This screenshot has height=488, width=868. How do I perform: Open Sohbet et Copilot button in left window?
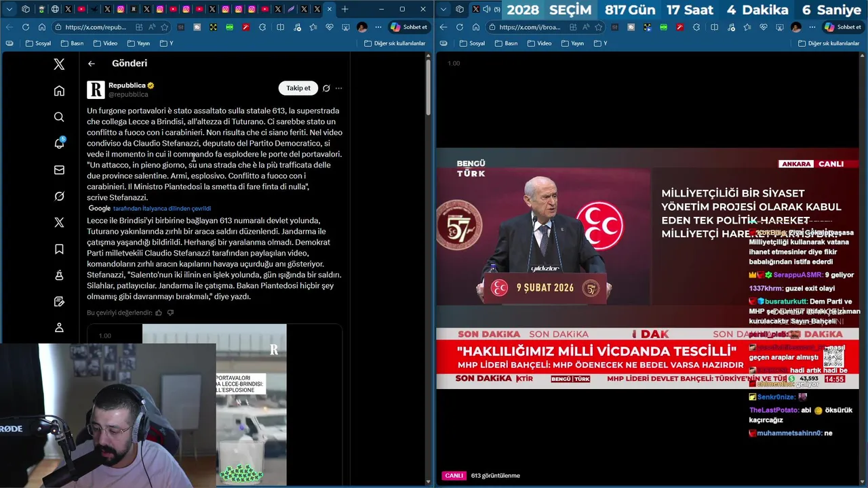408,27
